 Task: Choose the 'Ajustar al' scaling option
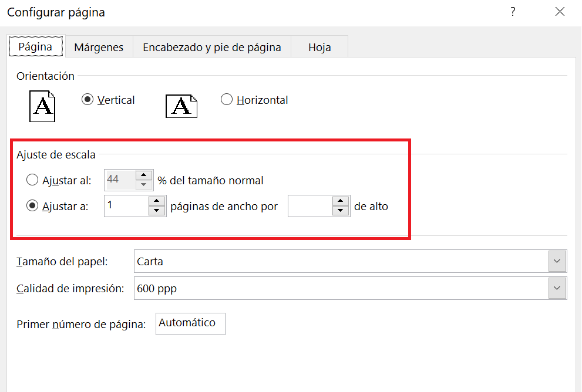pos(33,180)
